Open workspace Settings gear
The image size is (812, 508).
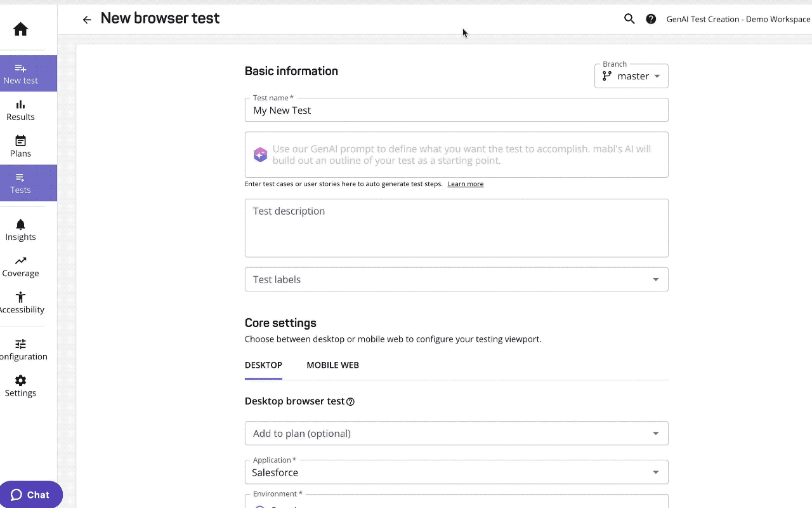pyautogui.click(x=20, y=381)
